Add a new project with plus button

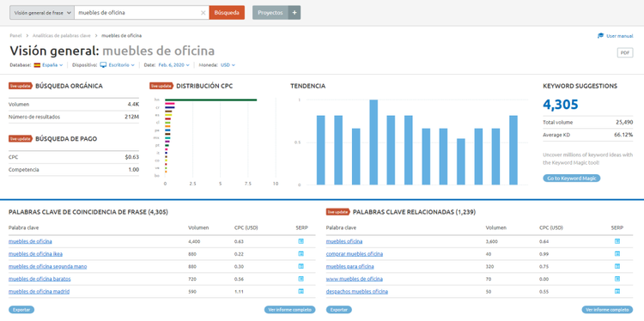click(x=294, y=13)
